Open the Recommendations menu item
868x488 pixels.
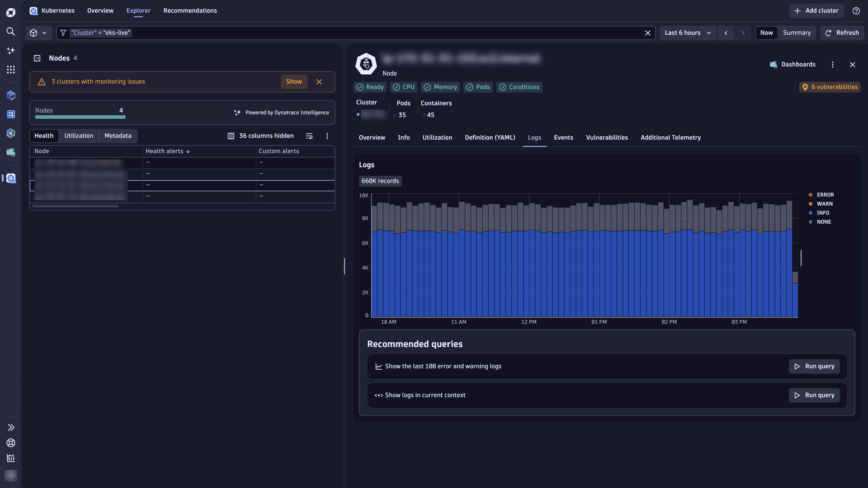(x=190, y=10)
